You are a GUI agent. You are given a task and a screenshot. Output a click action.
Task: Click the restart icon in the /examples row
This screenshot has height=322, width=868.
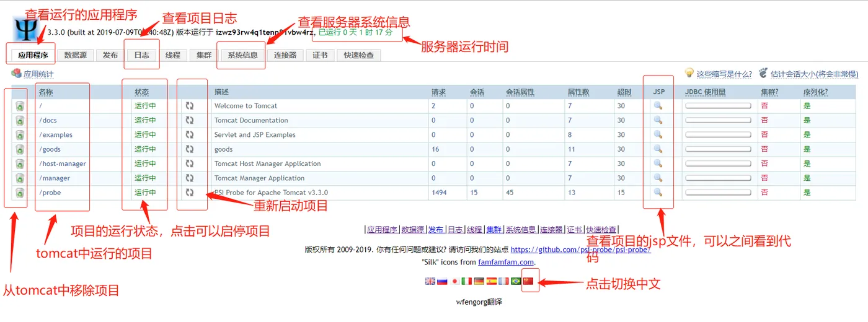(x=190, y=134)
